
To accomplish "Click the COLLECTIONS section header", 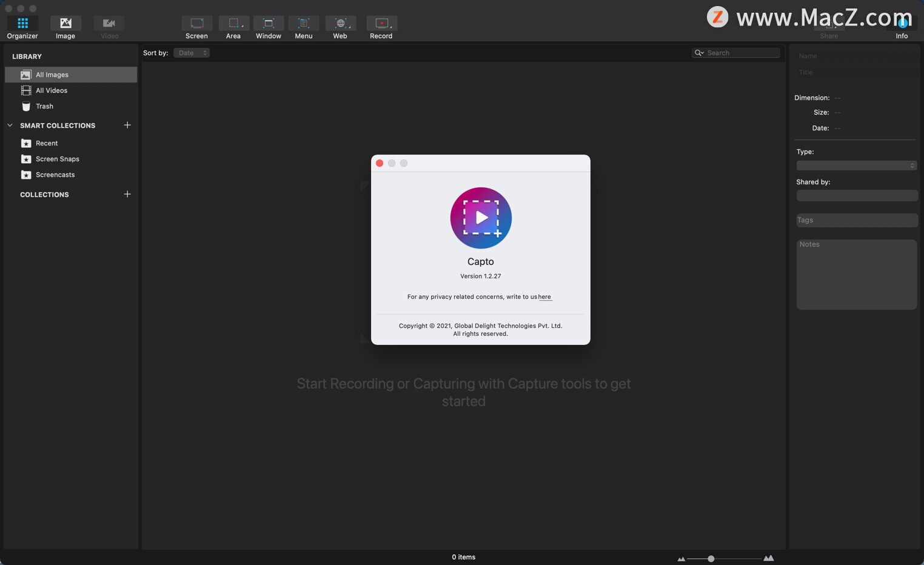I will click(44, 195).
